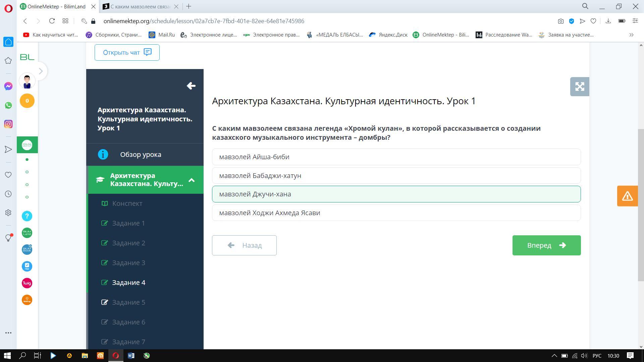Expand the left panel chevron arrow
Screen dimensions: 644x362
click(41, 71)
